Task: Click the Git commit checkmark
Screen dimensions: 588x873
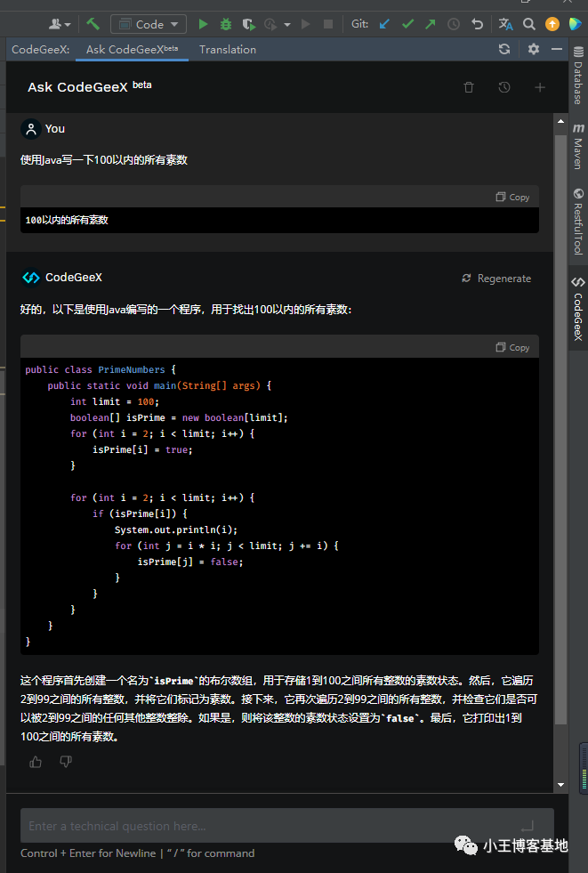Action: (407, 24)
